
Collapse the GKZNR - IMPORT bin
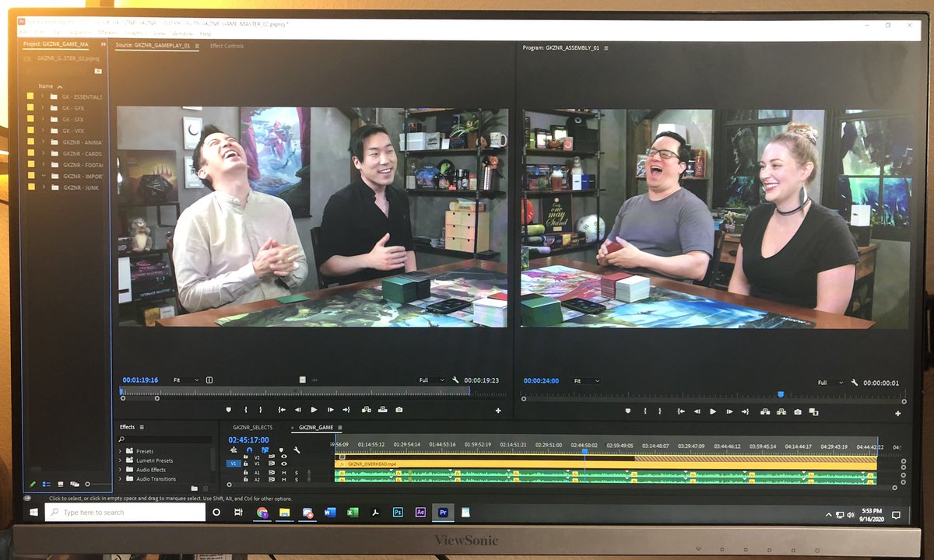point(42,176)
